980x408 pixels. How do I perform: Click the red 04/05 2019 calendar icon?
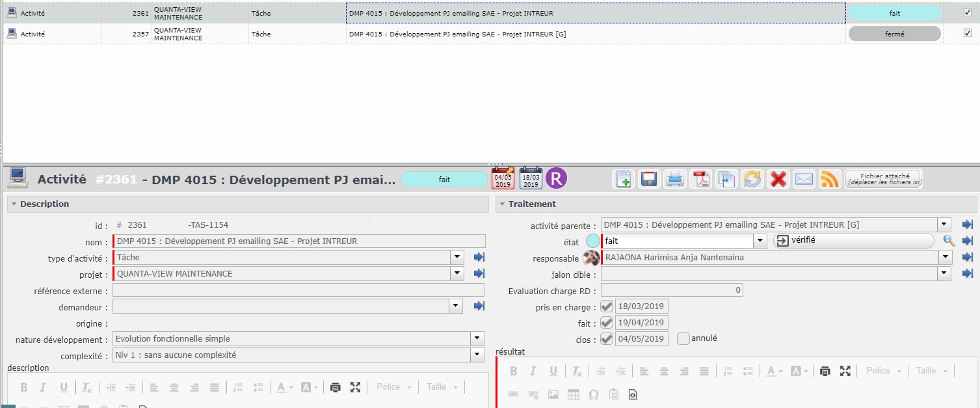pyautogui.click(x=503, y=178)
